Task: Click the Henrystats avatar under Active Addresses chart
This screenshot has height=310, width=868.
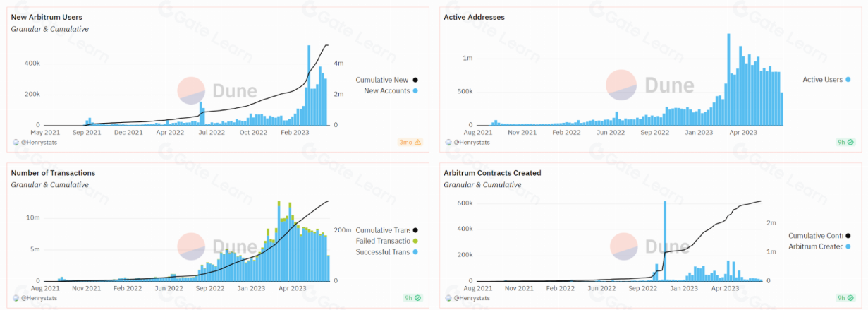Action: 448,142
